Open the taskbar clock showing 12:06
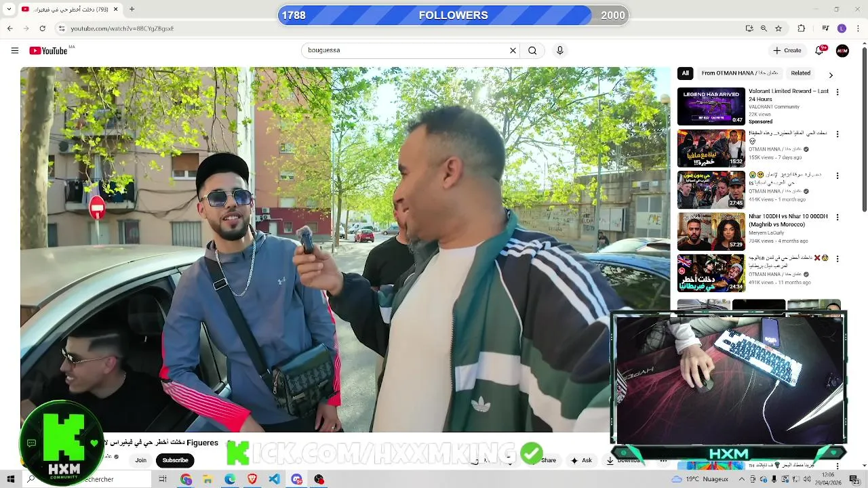The width and height of the screenshot is (868, 488). (x=828, y=479)
